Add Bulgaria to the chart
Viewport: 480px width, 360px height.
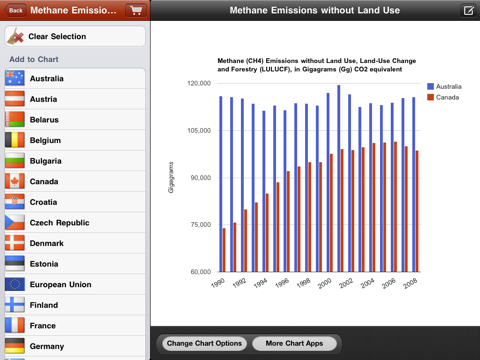pos(75,161)
